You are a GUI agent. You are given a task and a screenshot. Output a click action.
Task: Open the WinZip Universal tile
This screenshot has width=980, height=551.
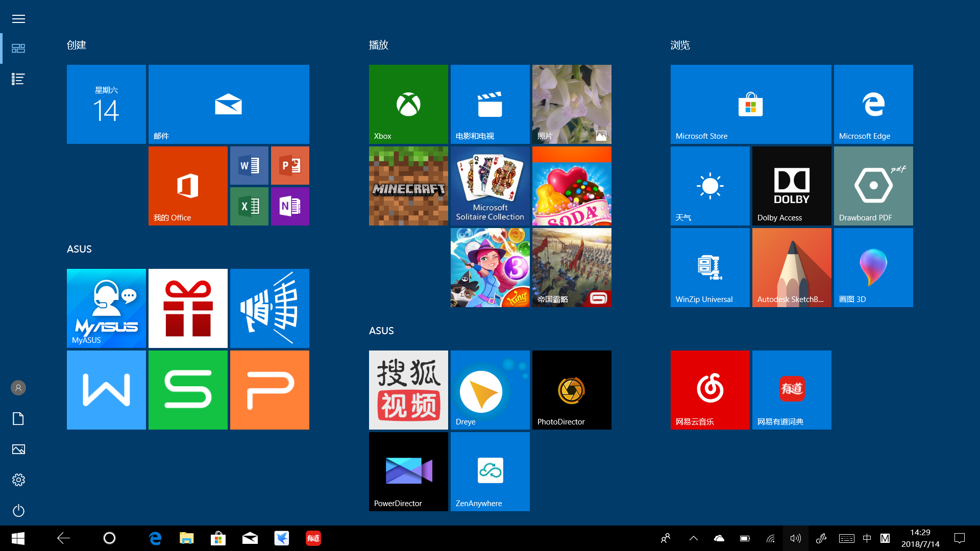point(710,267)
